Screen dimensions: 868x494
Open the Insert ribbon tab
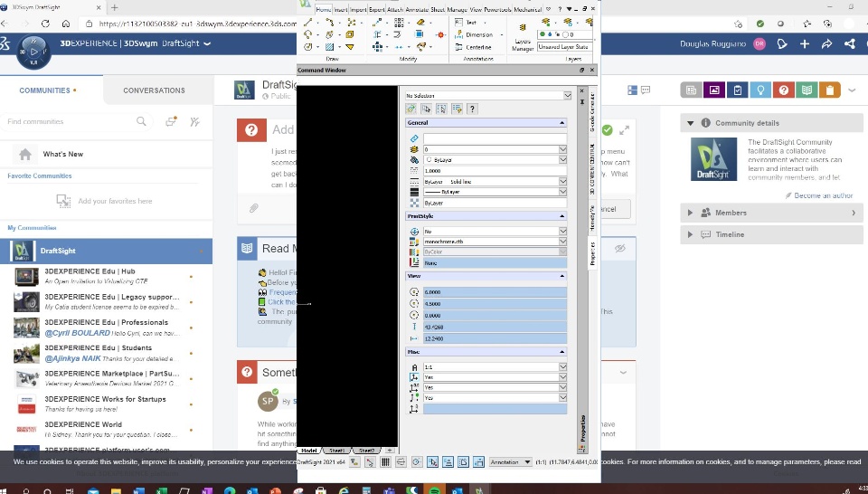click(341, 9)
